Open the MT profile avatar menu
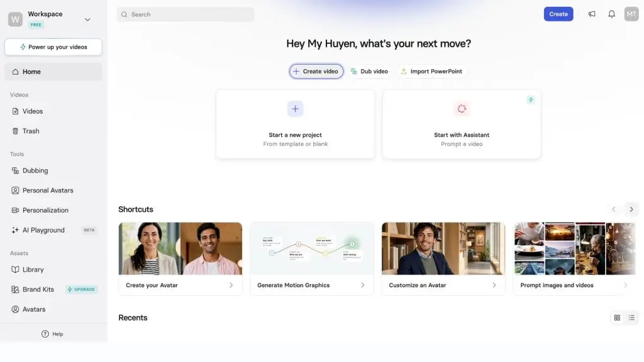The image size is (644, 362). 631,14
